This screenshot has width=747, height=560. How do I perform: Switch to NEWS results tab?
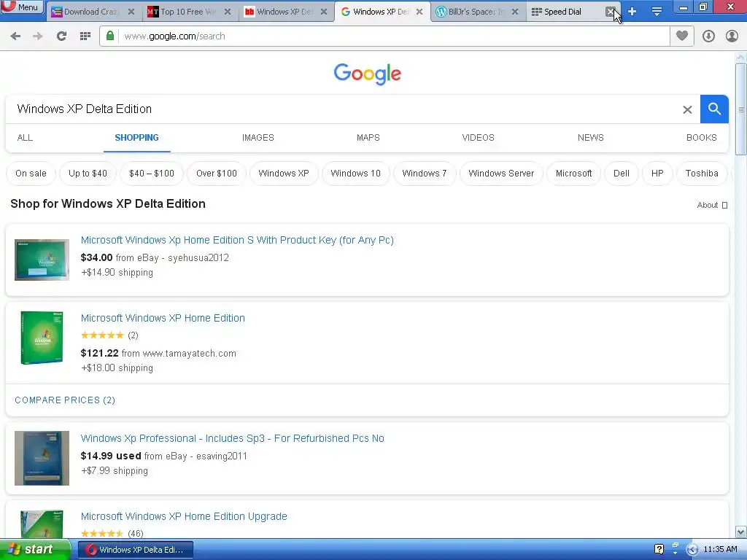click(590, 138)
